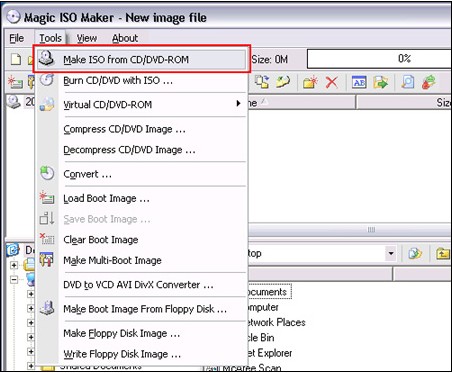Choose Convert menu entry

pyautogui.click(x=141, y=174)
